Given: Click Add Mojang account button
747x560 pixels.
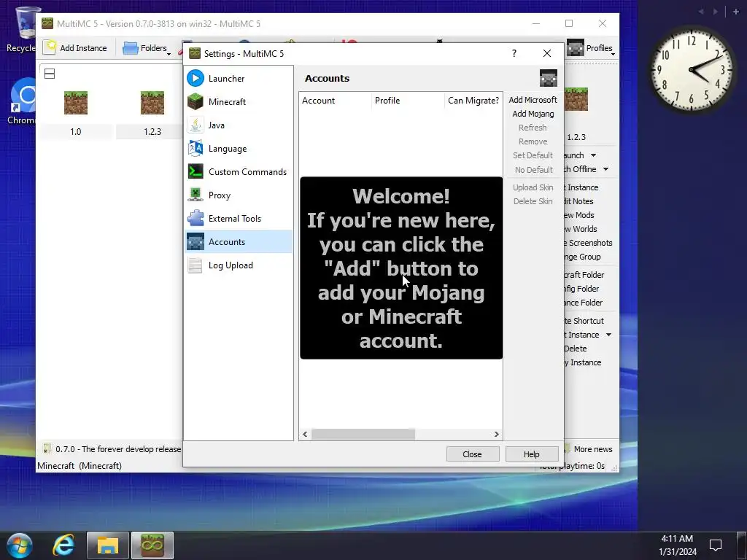Looking at the screenshot, I should [533, 114].
